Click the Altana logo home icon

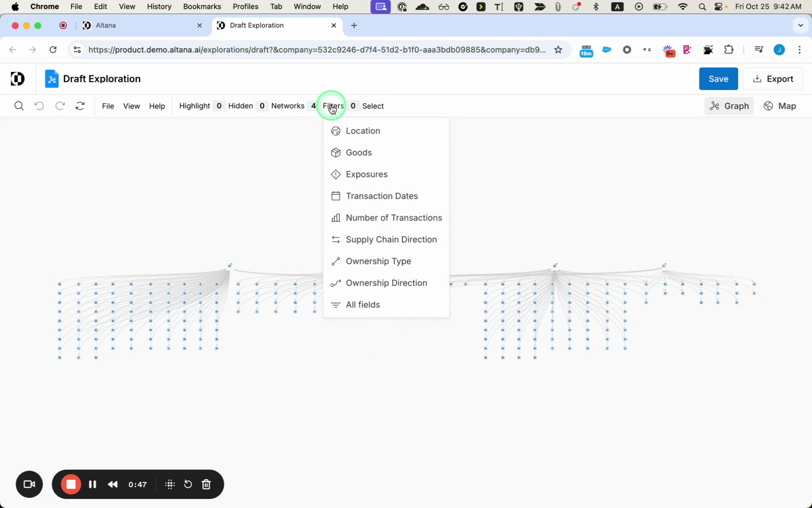pyautogui.click(x=17, y=79)
